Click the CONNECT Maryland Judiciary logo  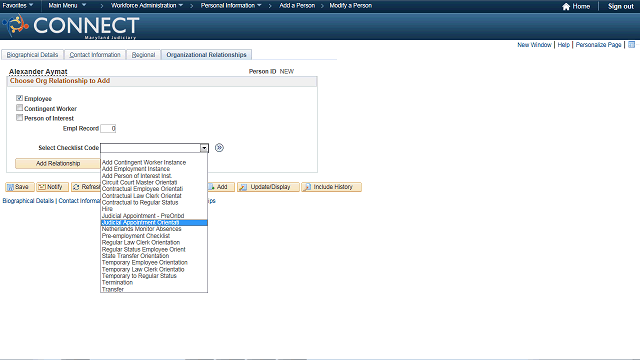pyautogui.click(x=71, y=27)
